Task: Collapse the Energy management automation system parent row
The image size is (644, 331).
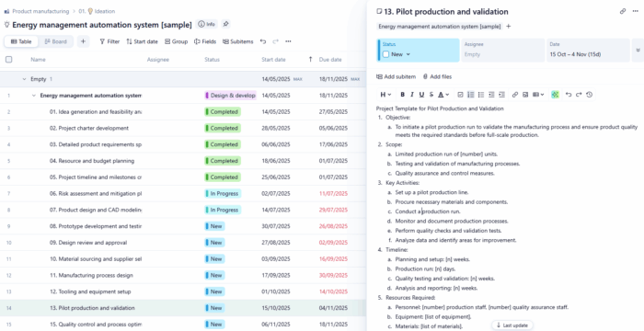Action: (x=34, y=96)
